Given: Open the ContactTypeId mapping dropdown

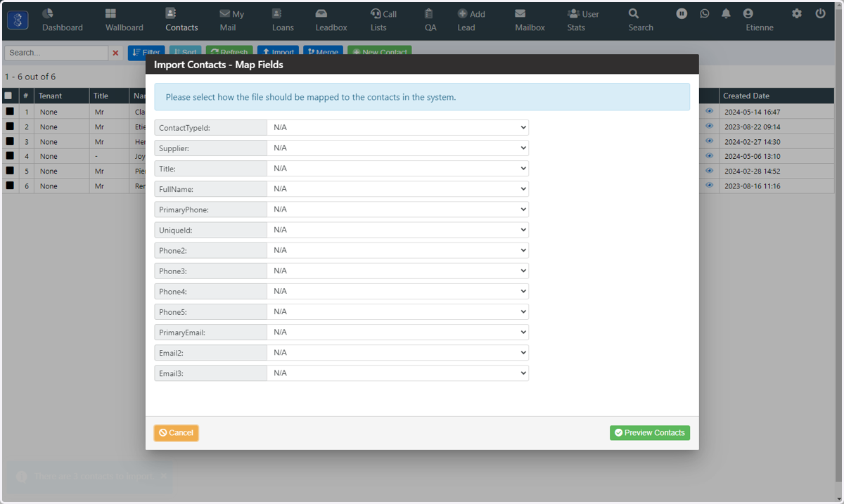Looking at the screenshot, I should (397, 127).
